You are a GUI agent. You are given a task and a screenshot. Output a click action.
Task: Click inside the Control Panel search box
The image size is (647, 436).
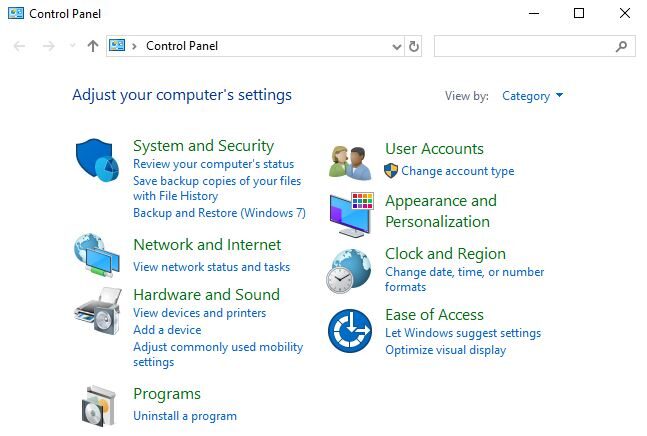[x=524, y=46]
